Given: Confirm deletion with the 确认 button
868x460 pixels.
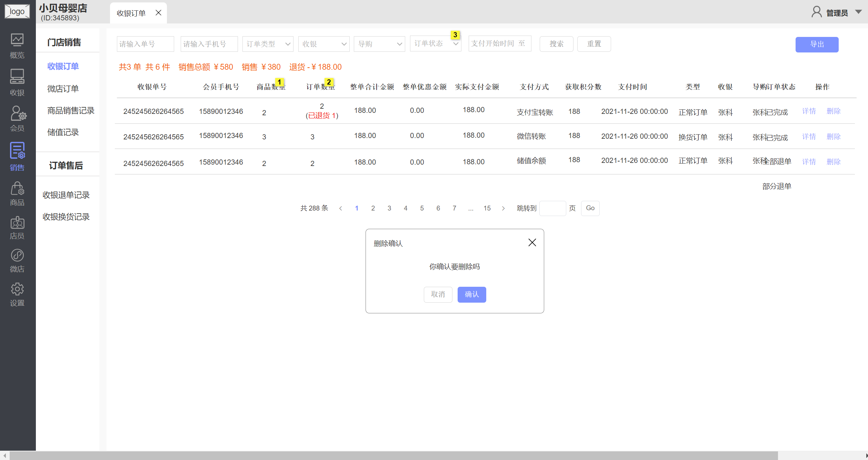Looking at the screenshot, I should point(472,294).
